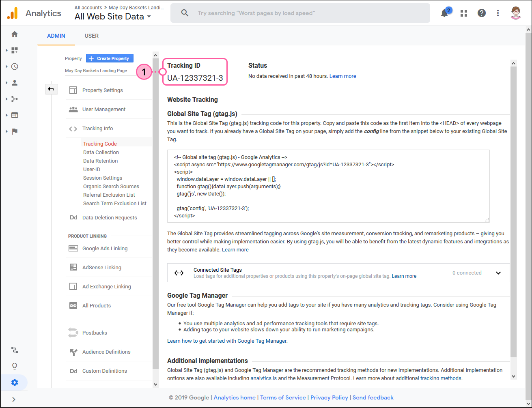Switch to the USER tab
The image size is (532, 408).
92,36
